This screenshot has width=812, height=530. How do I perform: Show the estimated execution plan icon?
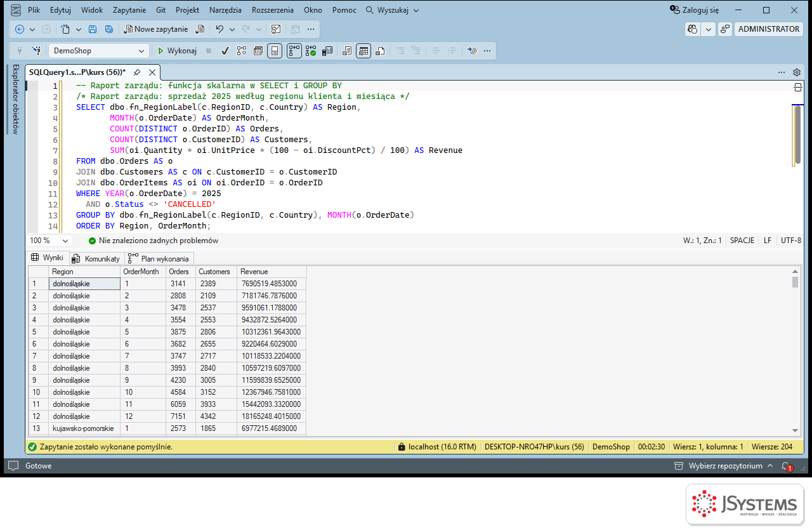point(241,51)
